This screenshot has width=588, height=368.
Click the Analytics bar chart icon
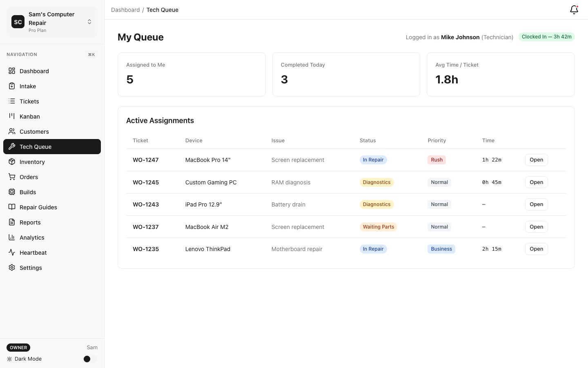[x=12, y=238]
